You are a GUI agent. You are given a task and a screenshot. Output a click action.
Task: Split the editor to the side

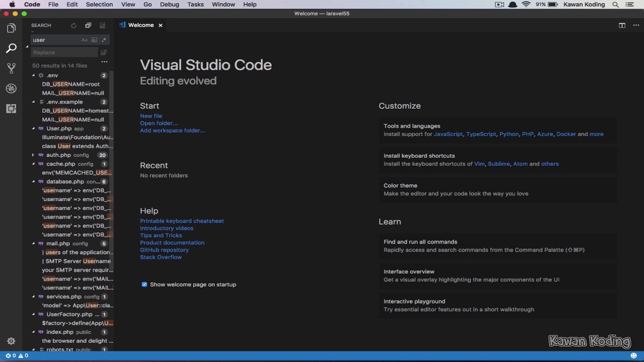coord(622,25)
